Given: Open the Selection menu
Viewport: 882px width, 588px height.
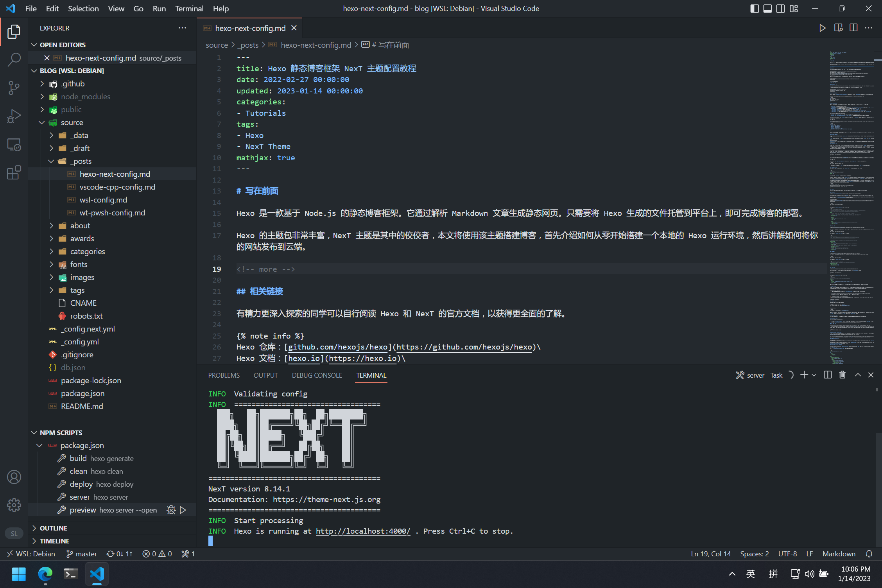Looking at the screenshot, I should (x=83, y=9).
